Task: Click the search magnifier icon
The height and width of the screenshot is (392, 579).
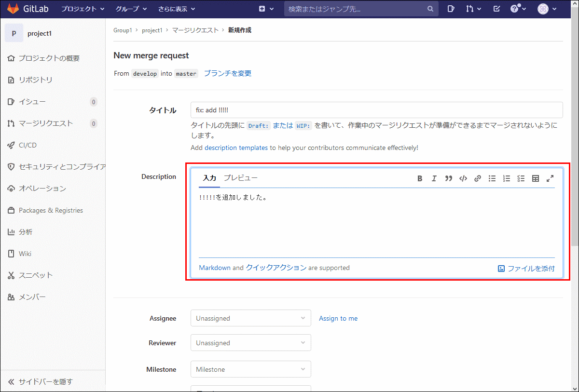Action: tap(430, 9)
